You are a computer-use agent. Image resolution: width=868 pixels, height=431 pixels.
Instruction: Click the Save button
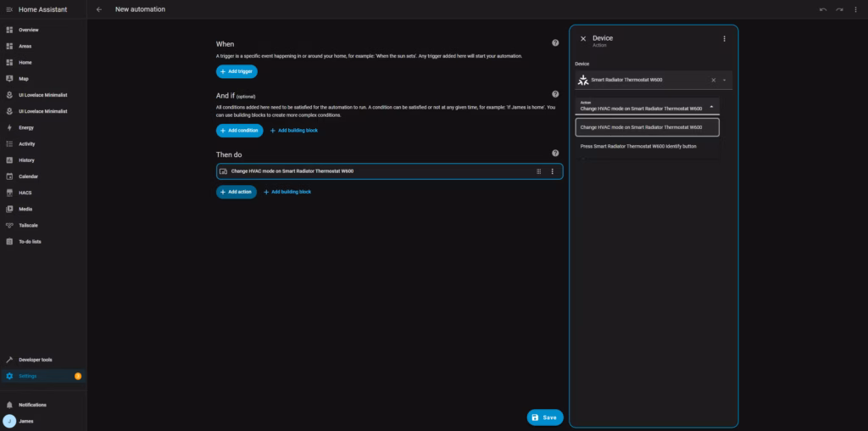coord(544,417)
